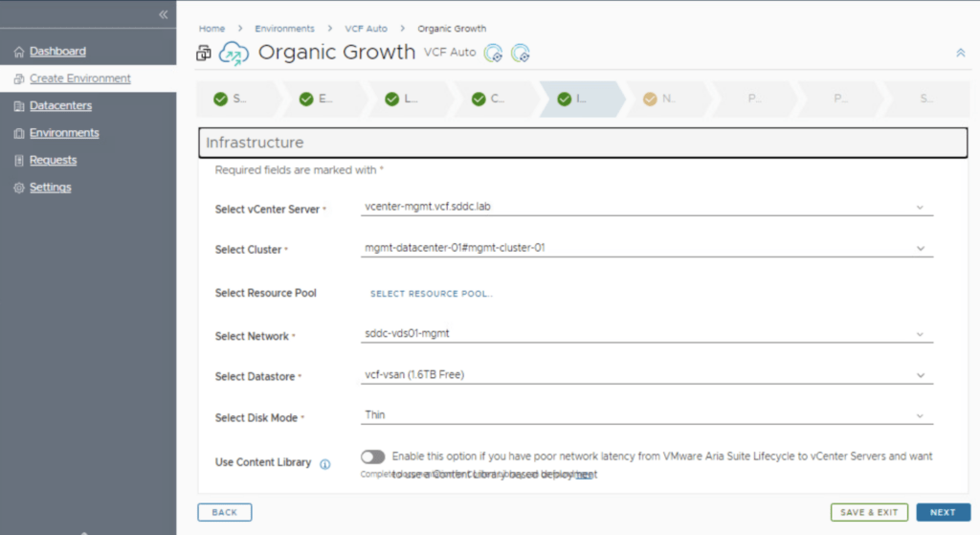
Task: Click the Settings gear icon in sidebar
Action: click(x=19, y=188)
